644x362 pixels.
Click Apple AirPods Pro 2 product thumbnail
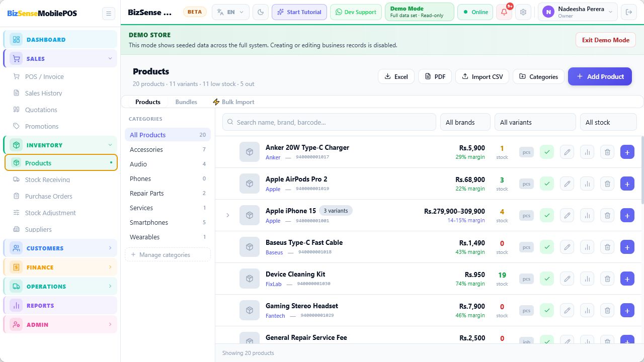point(250,184)
